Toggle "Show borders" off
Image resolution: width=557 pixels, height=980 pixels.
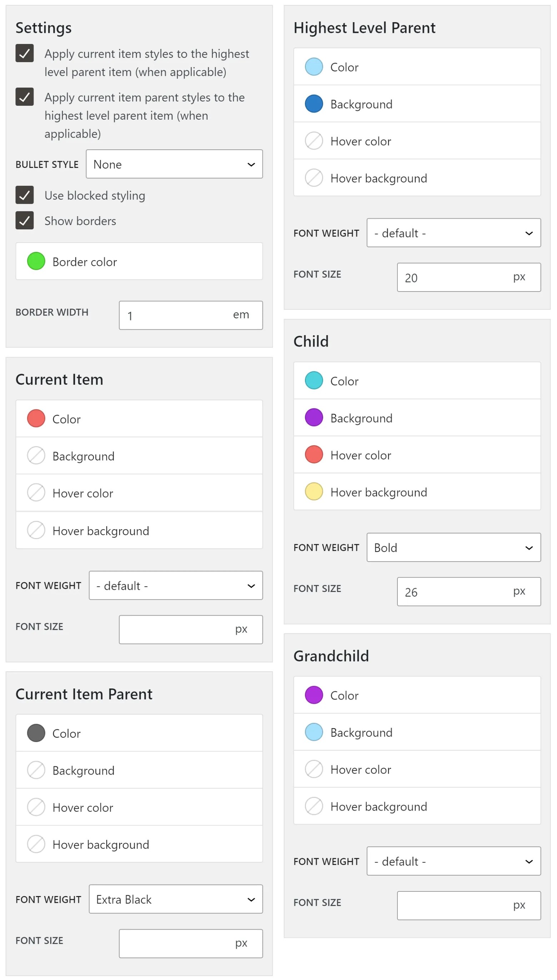25,220
